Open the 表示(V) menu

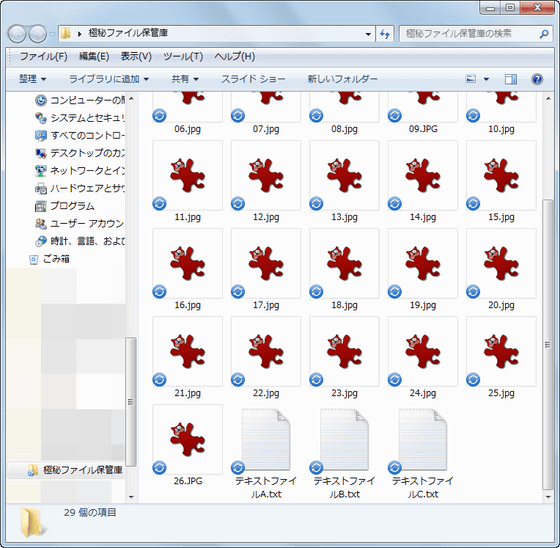[136, 56]
